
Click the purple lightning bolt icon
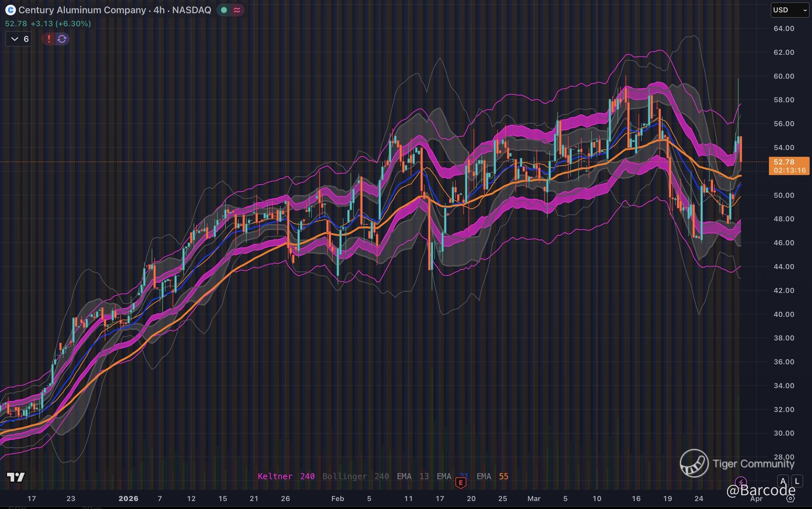[x=741, y=482]
